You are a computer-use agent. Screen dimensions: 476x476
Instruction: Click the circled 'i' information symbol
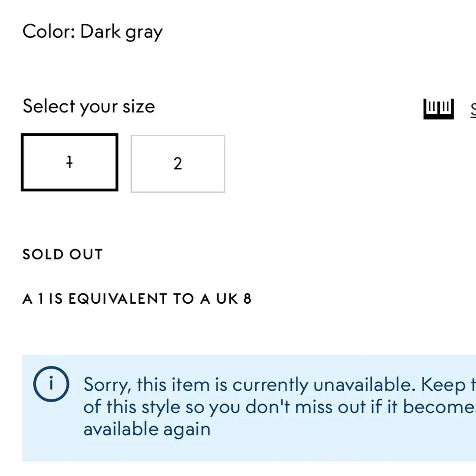51,384
